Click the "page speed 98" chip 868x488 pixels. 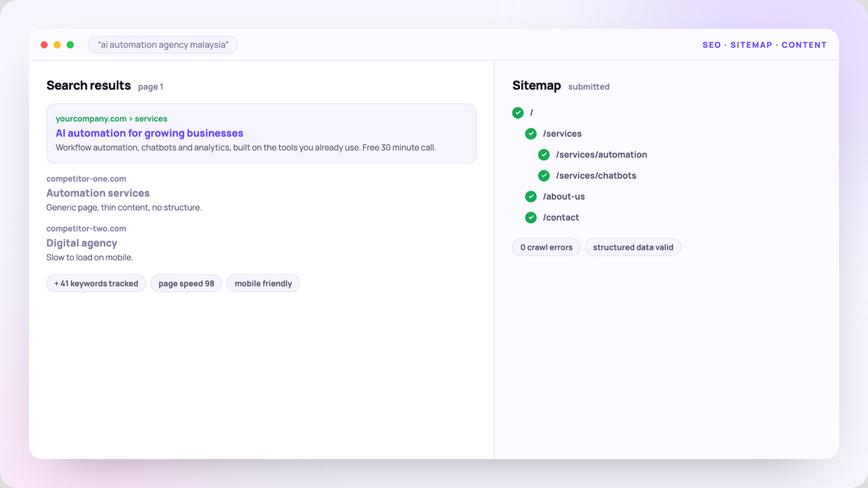(186, 284)
